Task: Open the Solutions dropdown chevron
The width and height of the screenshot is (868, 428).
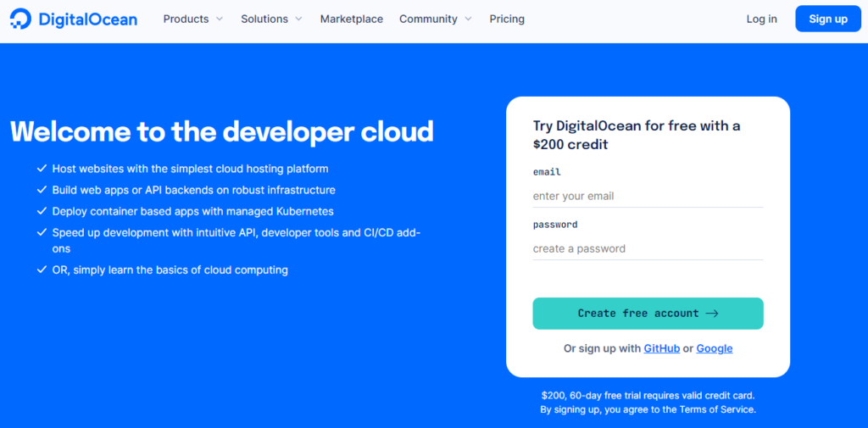Action: (298, 19)
